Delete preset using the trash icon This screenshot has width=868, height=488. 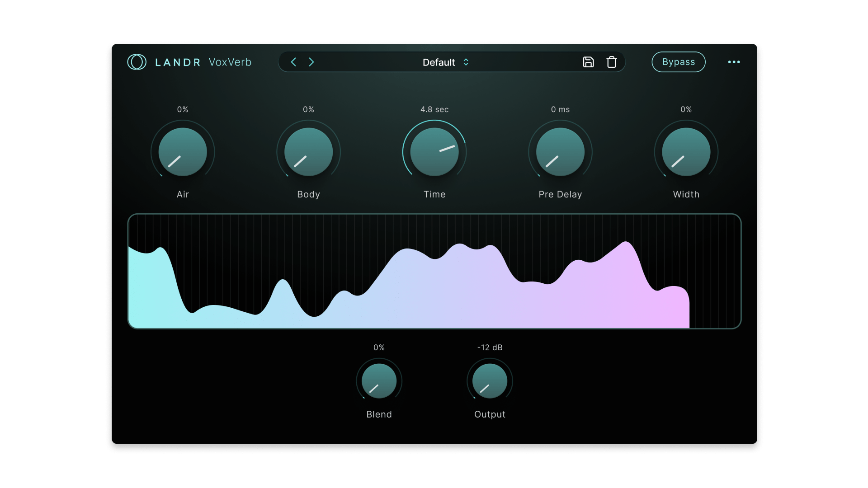pyautogui.click(x=612, y=62)
